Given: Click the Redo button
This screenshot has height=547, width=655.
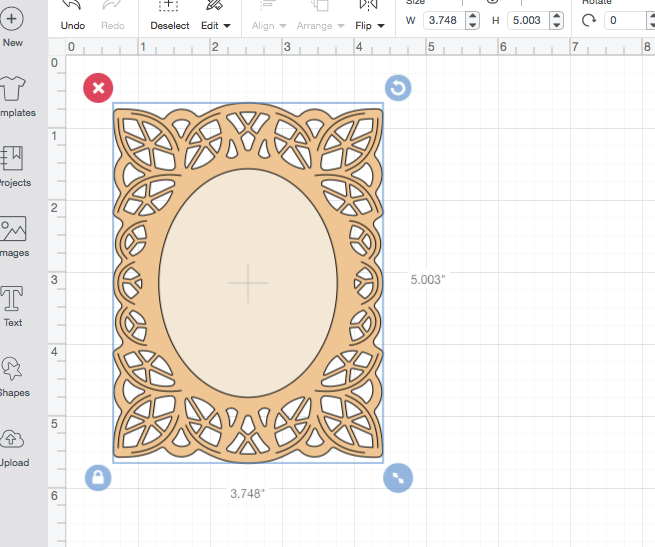Looking at the screenshot, I should tap(113, 16).
